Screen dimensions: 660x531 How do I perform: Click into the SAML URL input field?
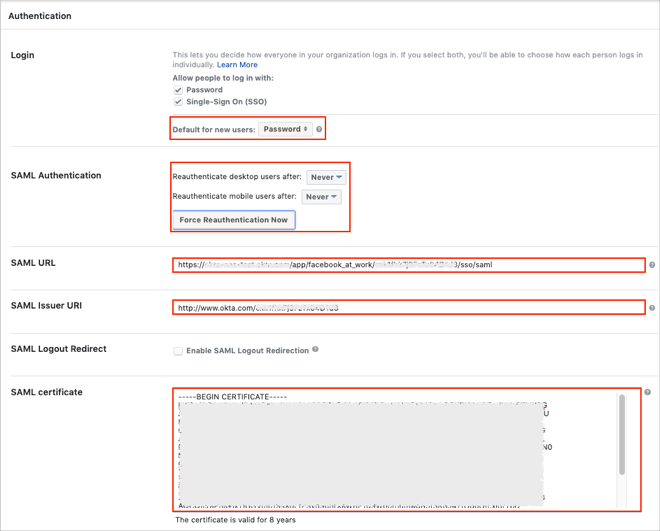point(408,265)
